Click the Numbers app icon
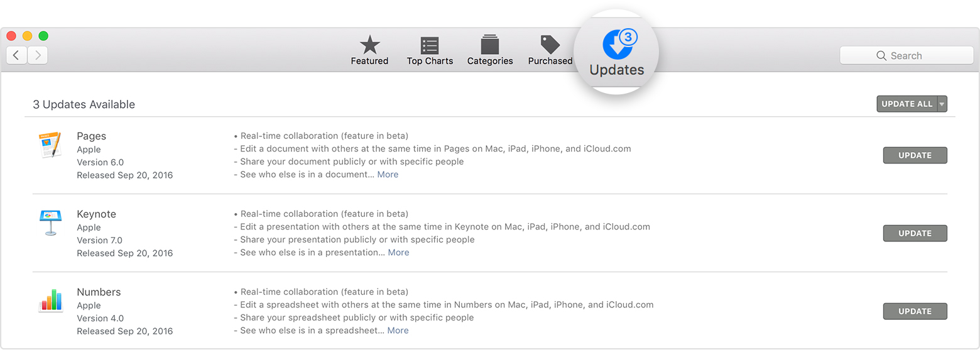Viewport: 980px width, 352px height. point(50,300)
